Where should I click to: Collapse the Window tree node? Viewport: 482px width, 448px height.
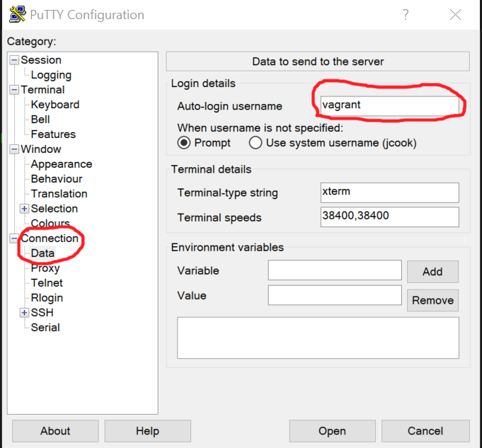14,149
